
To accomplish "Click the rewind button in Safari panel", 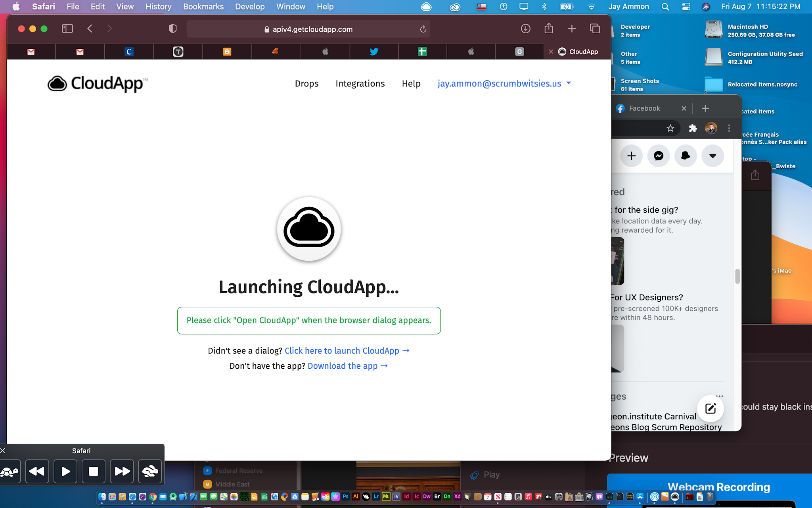I will coord(37,471).
